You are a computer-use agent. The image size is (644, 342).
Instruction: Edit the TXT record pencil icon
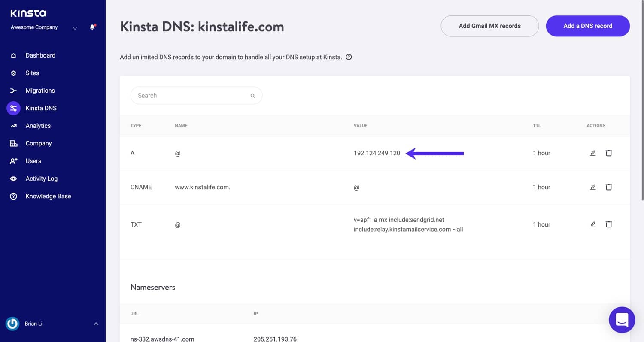click(x=593, y=224)
